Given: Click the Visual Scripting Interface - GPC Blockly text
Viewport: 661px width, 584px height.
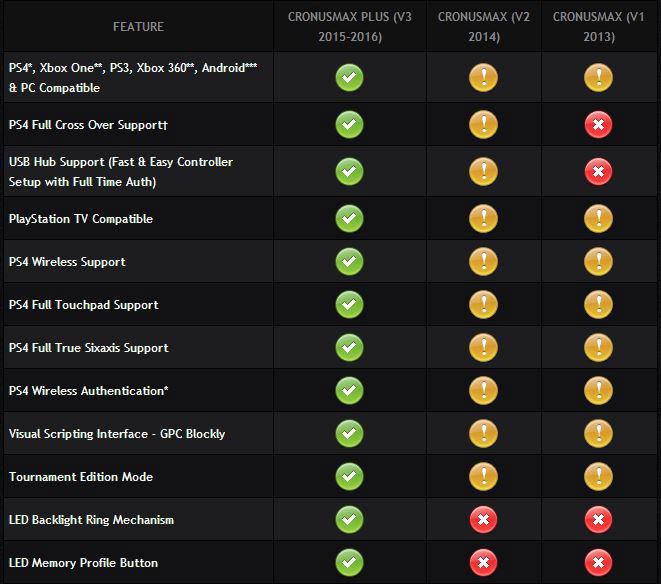Looking at the screenshot, I should tap(117, 433).
